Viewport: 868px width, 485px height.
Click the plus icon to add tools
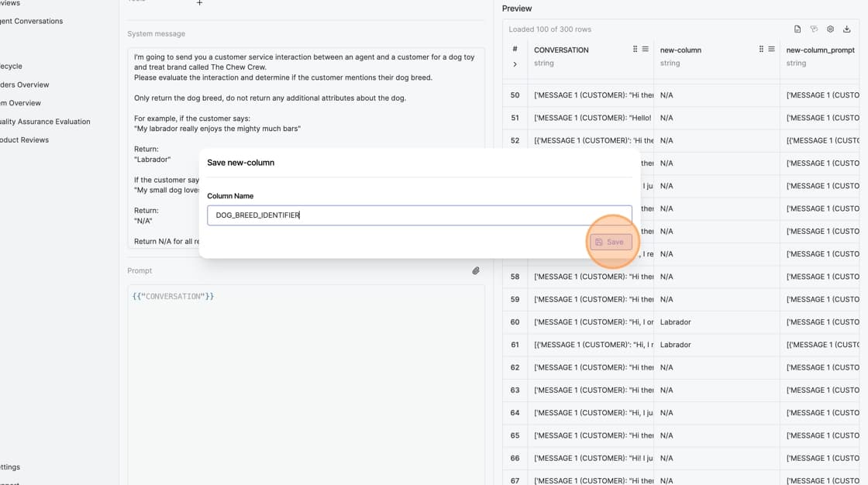pos(199,3)
